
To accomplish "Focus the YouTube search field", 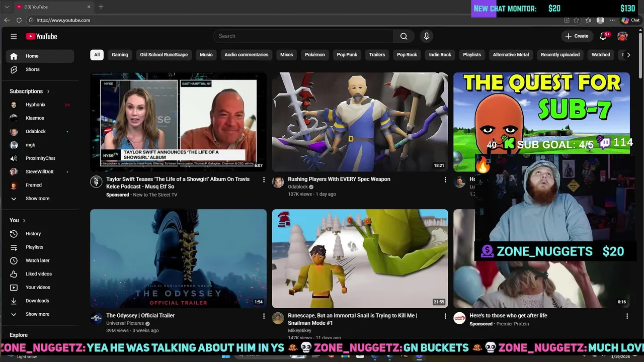I will (x=303, y=36).
